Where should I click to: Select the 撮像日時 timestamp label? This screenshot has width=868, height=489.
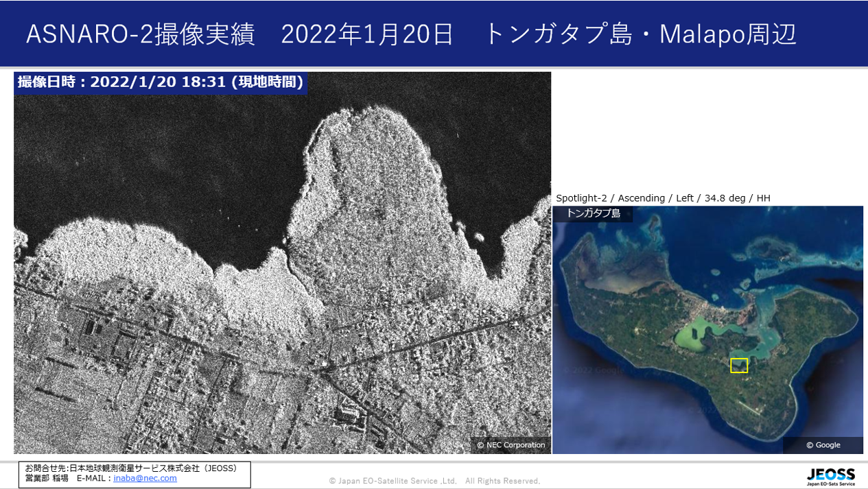(x=161, y=82)
